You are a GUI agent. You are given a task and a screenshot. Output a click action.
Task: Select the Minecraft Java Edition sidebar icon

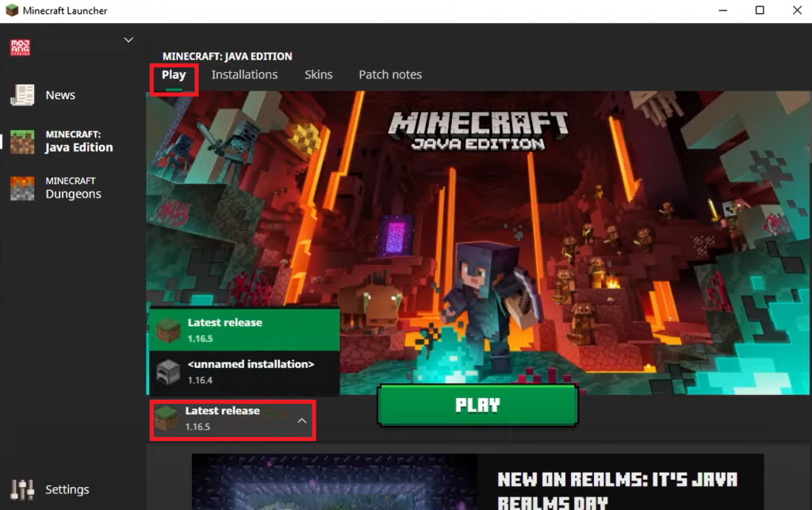click(x=22, y=141)
